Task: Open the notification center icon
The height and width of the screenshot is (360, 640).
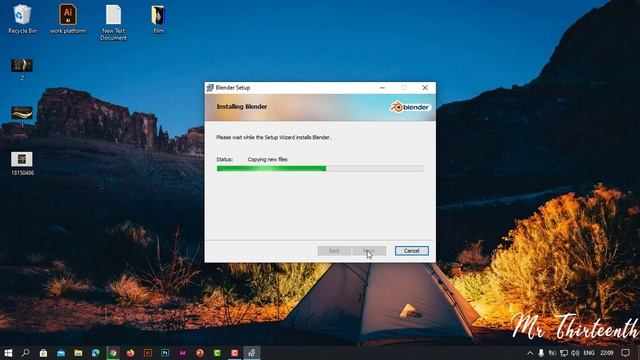Action: point(625,353)
